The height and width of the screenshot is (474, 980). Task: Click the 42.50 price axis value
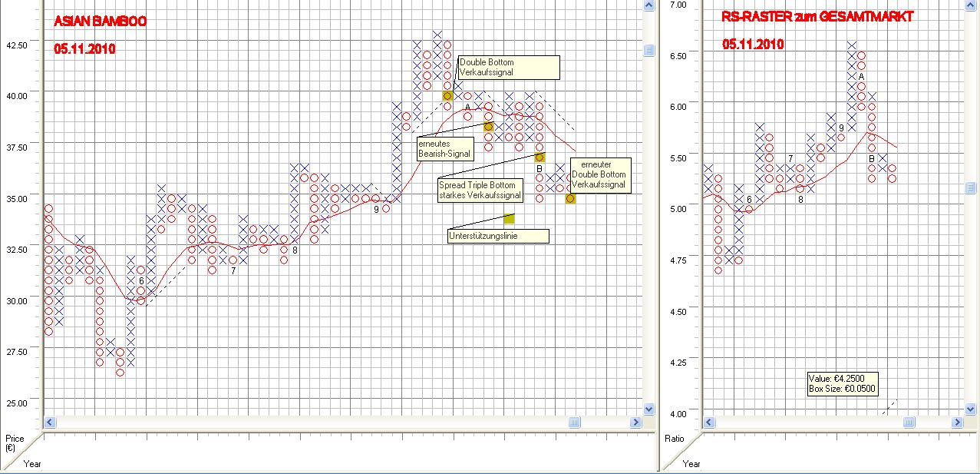[x=17, y=45]
